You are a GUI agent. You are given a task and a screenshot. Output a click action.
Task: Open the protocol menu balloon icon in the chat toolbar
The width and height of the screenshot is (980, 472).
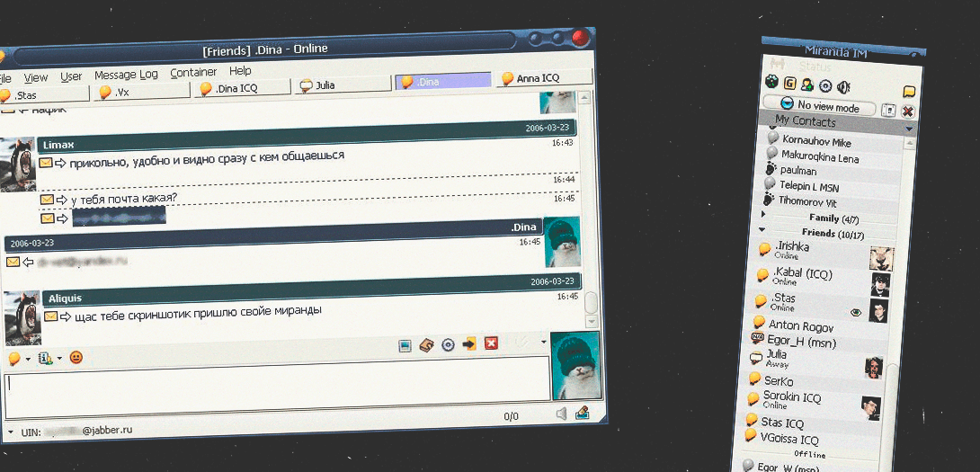tap(13, 359)
